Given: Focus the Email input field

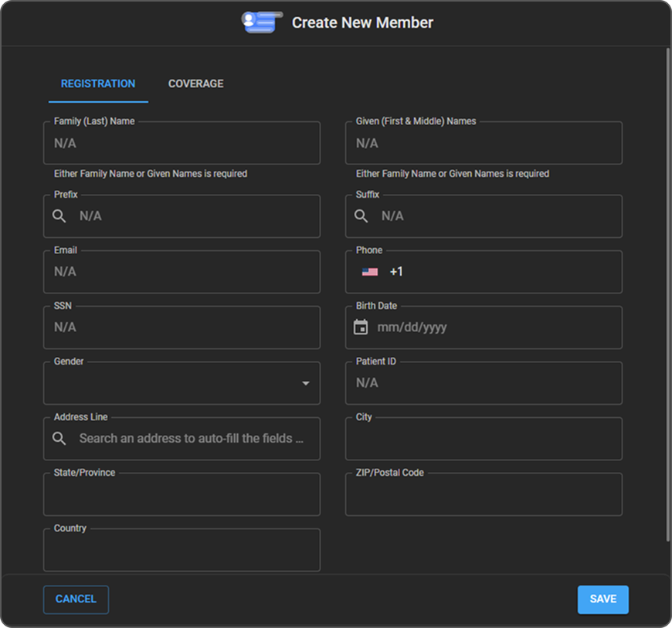Looking at the screenshot, I should [x=182, y=272].
